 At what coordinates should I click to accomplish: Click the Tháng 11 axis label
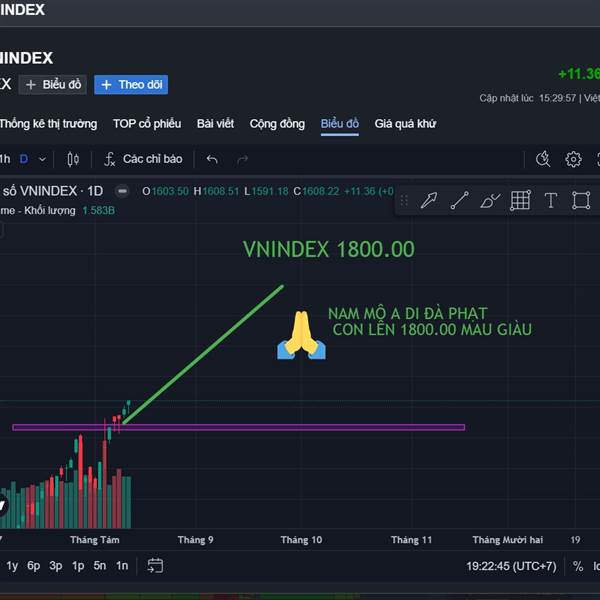[x=411, y=540]
